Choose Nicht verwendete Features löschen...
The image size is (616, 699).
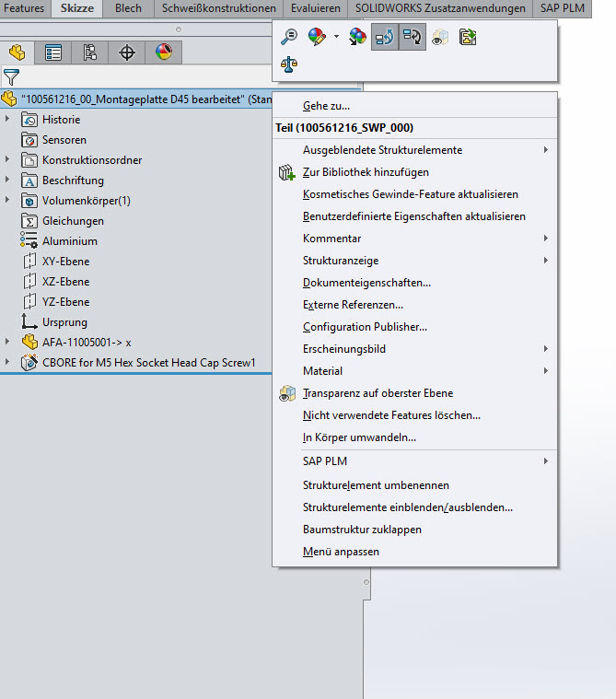click(414, 415)
